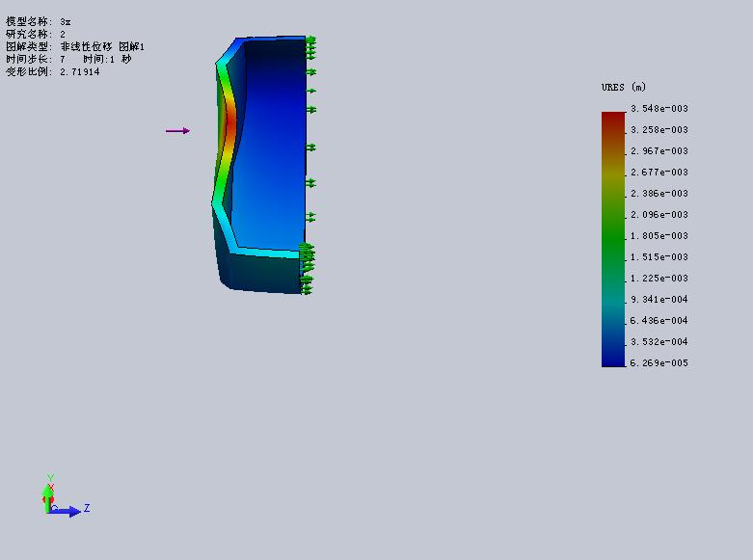Image resolution: width=753 pixels, height=560 pixels.
Task: Click legend value 9.341e-004
Action: click(x=659, y=299)
